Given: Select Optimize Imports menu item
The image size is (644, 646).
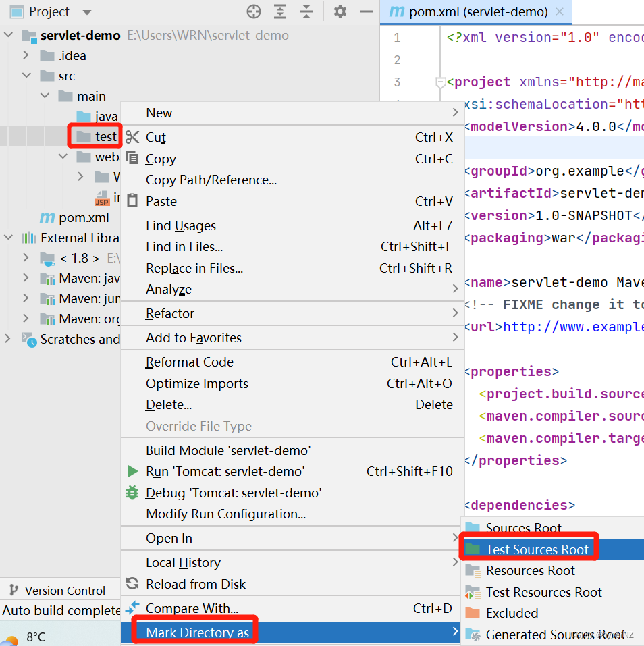Looking at the screenshot, I should point(292,383).
